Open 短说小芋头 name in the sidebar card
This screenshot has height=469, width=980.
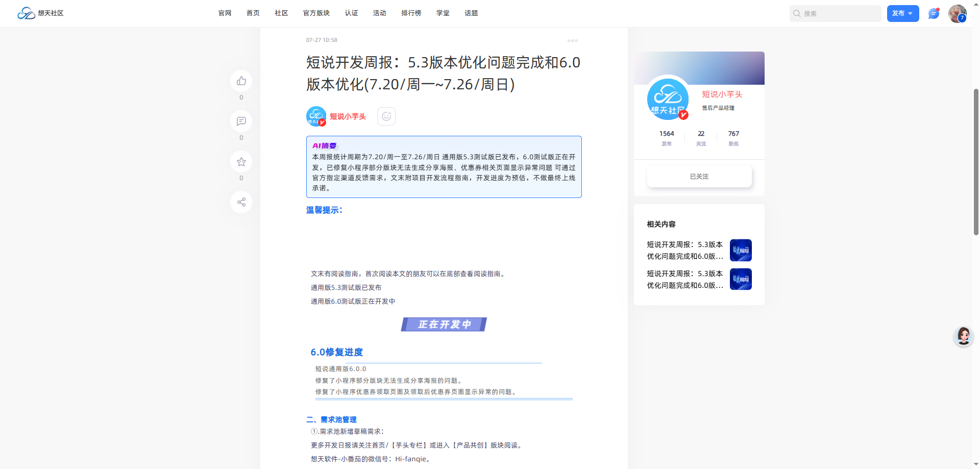722,94
